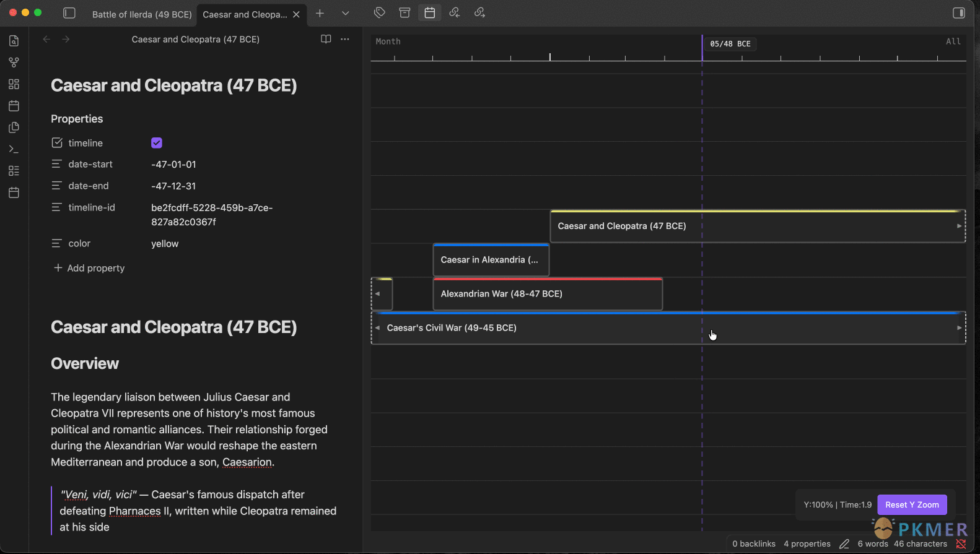Click the note's inline title heading

173,85
